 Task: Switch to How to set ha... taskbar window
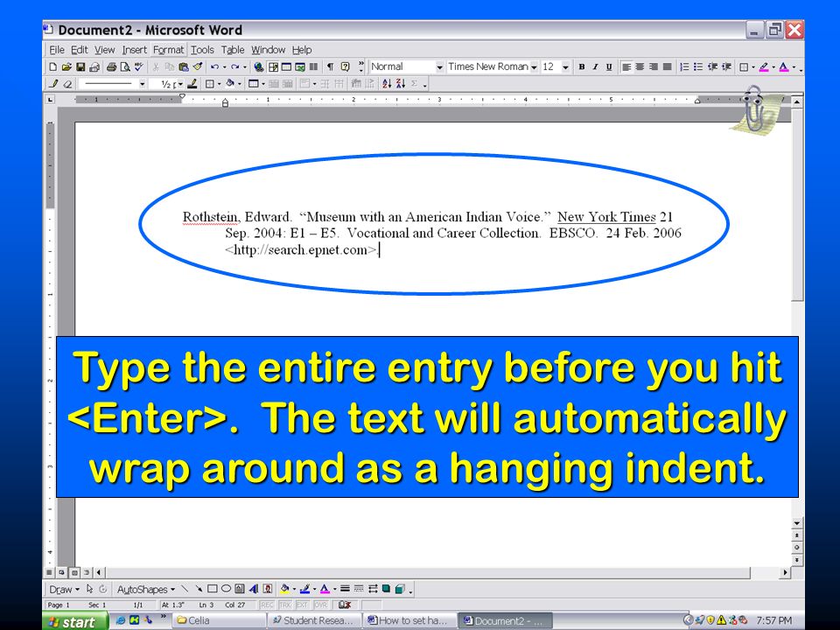tap(409, 620)
